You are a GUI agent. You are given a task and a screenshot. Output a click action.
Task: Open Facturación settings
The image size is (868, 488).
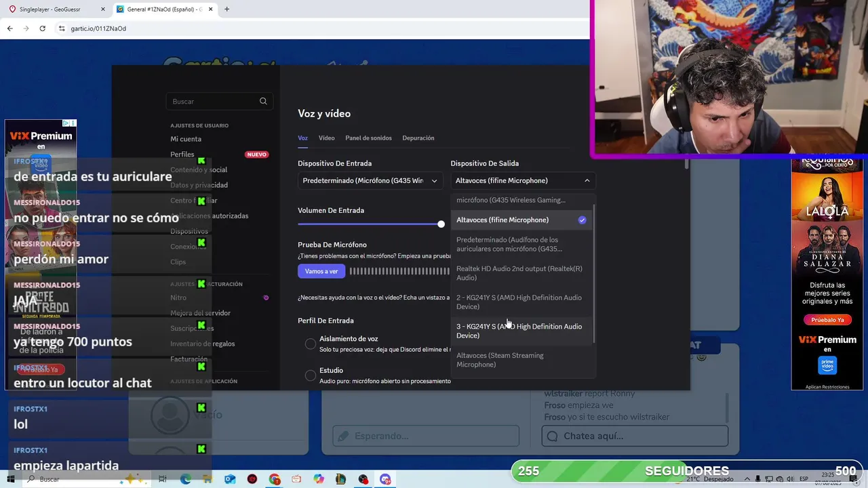click(189, 359)
